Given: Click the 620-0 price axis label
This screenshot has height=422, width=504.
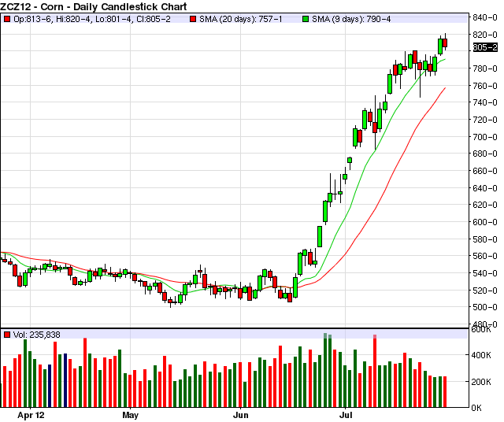Looking at the screenshot, I should tap(485, 205).
